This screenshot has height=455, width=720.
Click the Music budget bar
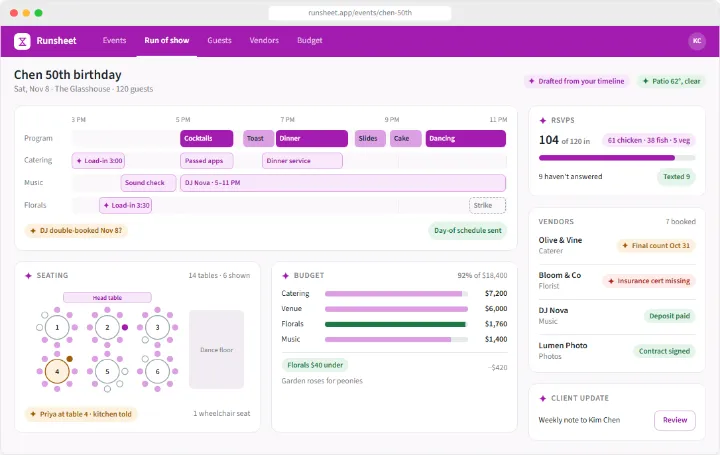[396, 340]
